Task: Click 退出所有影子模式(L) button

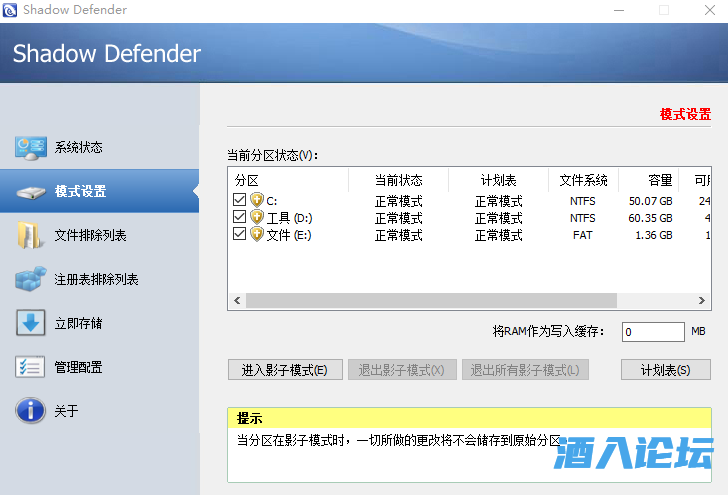Action: pyautogui.click(x=525, y=370)
